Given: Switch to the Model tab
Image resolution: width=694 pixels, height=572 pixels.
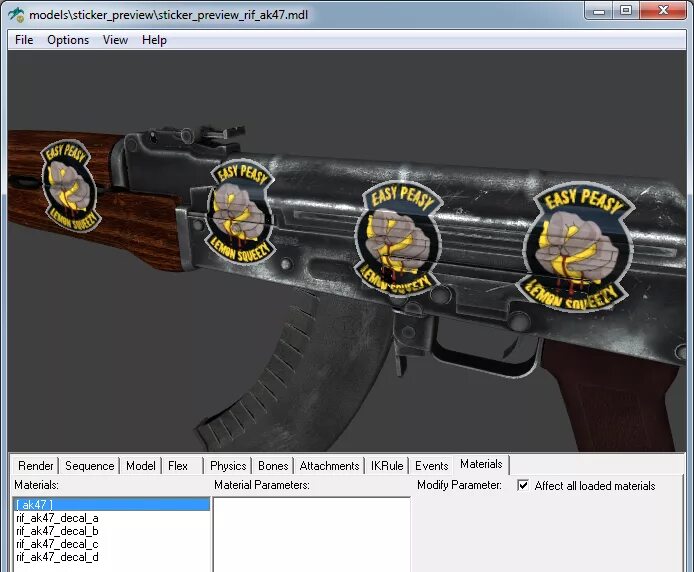Looking at the screenshot, I should coord(141,466).
